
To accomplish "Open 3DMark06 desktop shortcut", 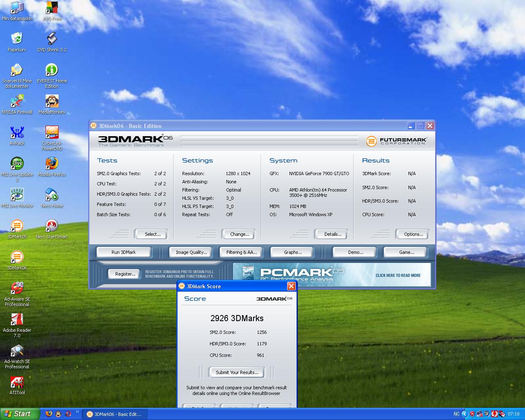I will pos(17,260).
